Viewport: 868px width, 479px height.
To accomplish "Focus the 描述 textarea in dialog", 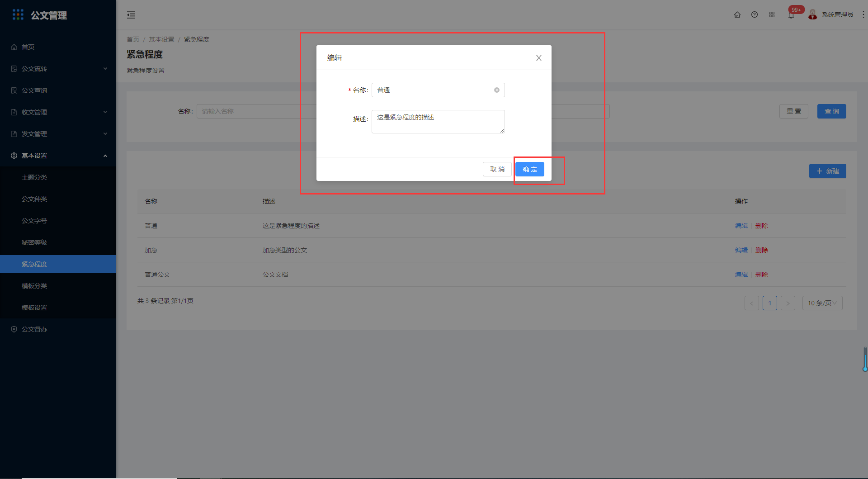I will tap(438, 122).
